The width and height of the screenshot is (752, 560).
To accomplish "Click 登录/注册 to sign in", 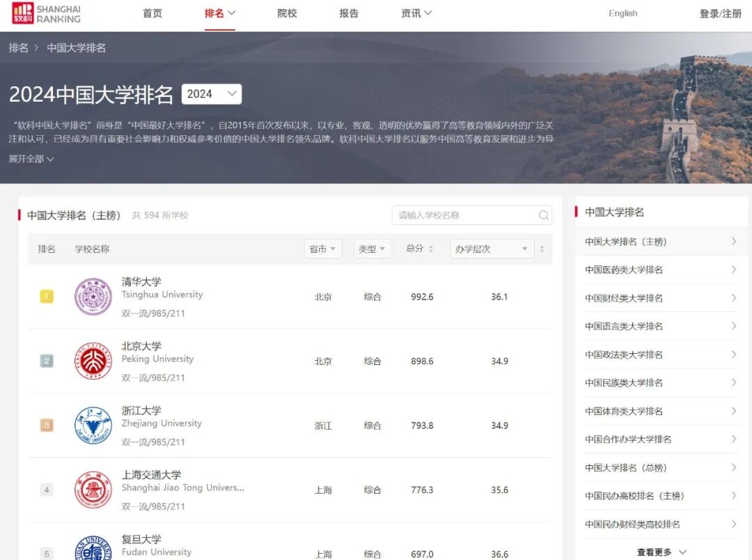I will point(721,13).
